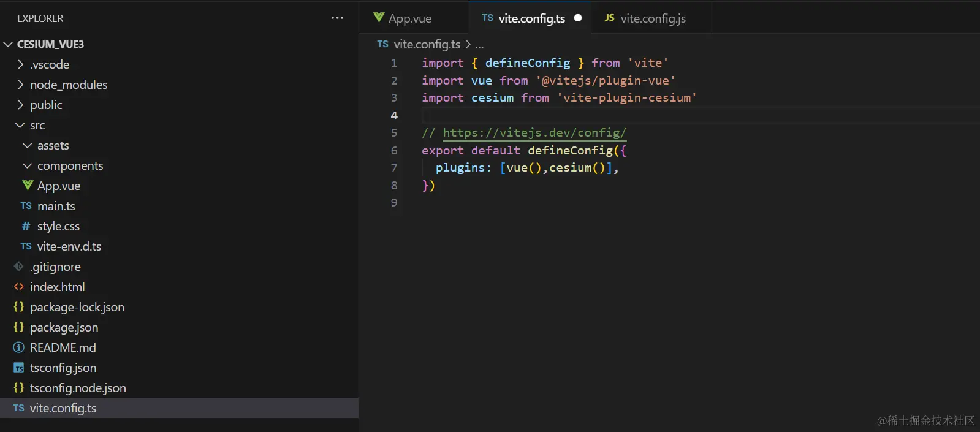
Task: Click line number 9 in the gutter
Action: pos(394,203)
